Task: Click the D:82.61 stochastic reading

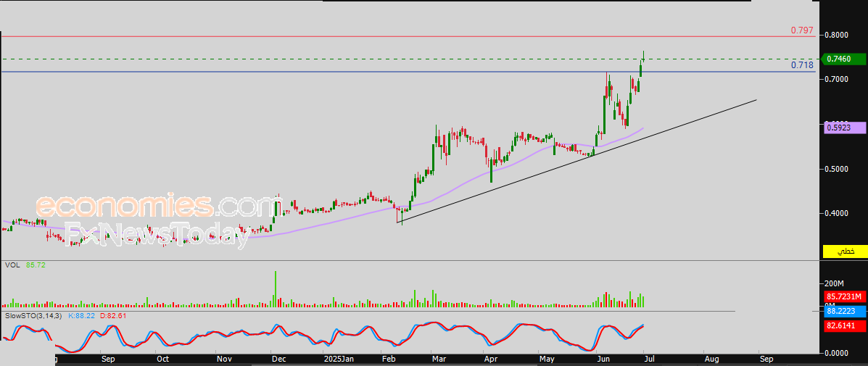Action: click(x=115, y=316)
